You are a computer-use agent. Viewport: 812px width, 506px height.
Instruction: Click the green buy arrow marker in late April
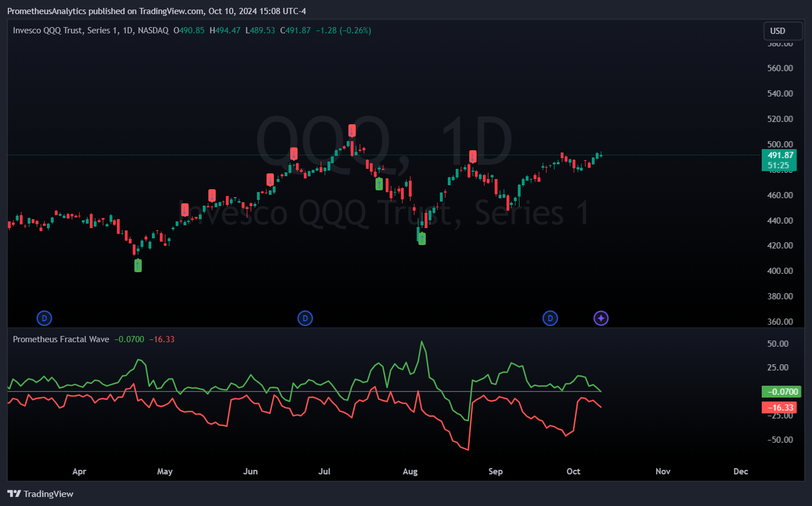[x=138, y=265]
